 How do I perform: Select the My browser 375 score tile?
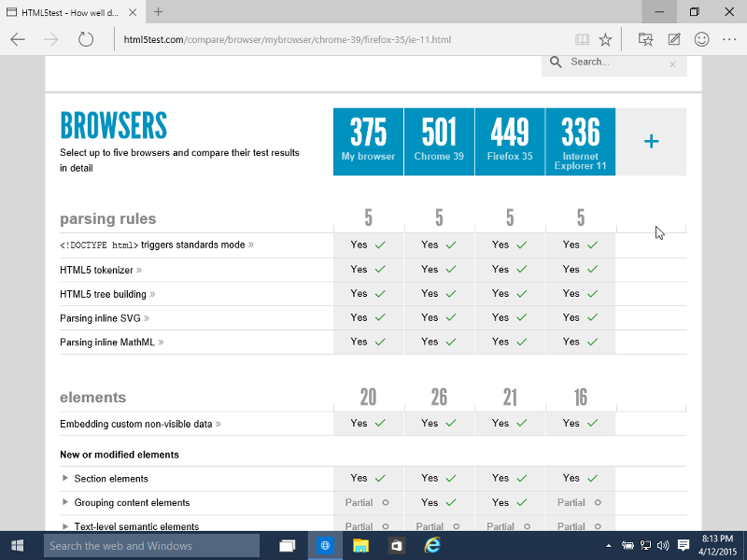[368, 142]
